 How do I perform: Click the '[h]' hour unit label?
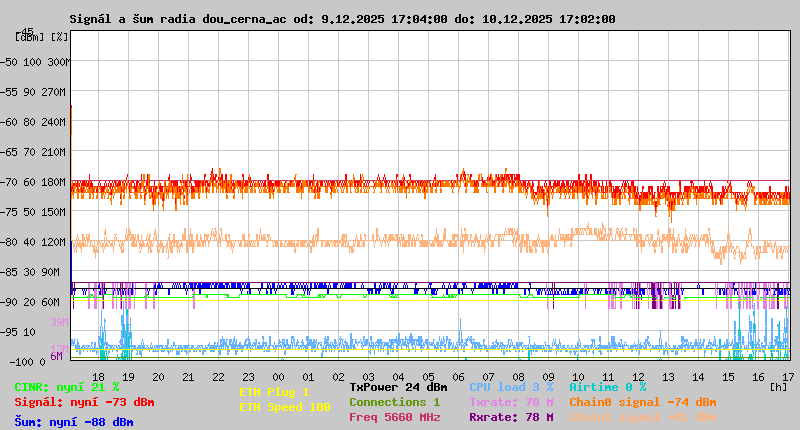click(779, 387)
